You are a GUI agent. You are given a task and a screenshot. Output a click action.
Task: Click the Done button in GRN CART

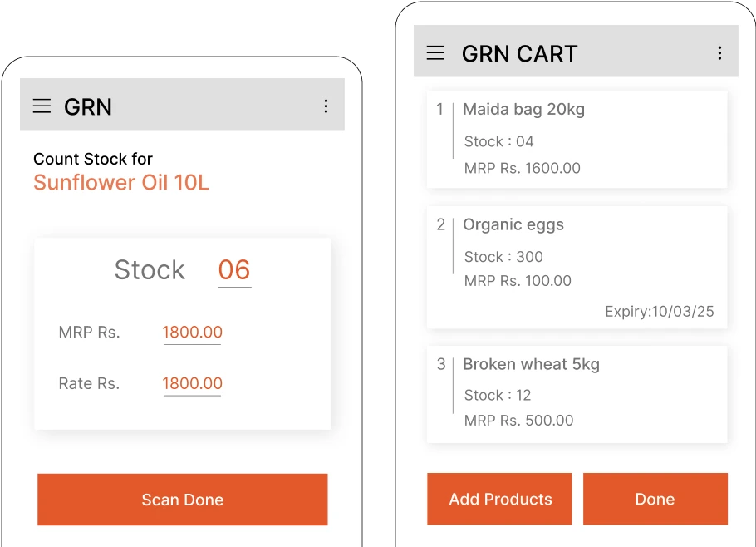click(x=655, y=499)
